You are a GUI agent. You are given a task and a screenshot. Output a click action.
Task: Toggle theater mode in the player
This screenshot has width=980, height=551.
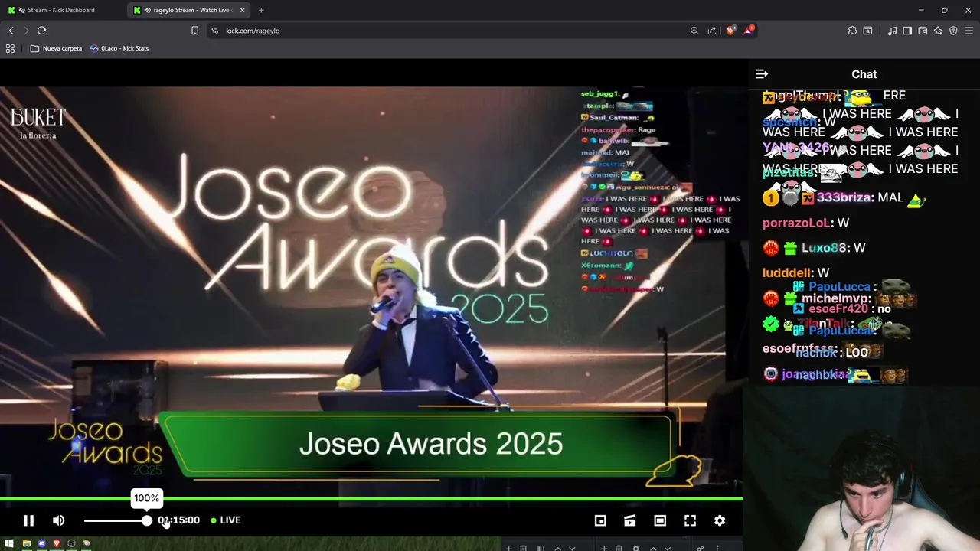click(660, 520)
